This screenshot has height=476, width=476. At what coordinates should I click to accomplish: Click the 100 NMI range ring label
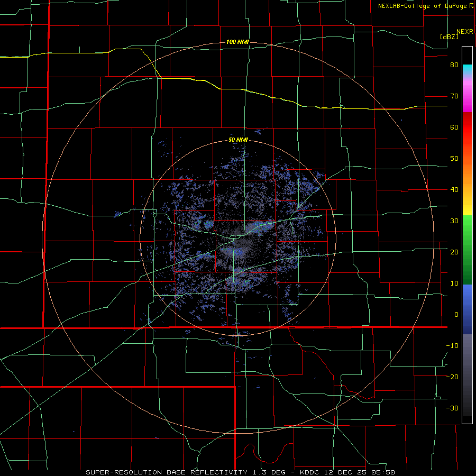pyautogui.click(x=237, y=42)
